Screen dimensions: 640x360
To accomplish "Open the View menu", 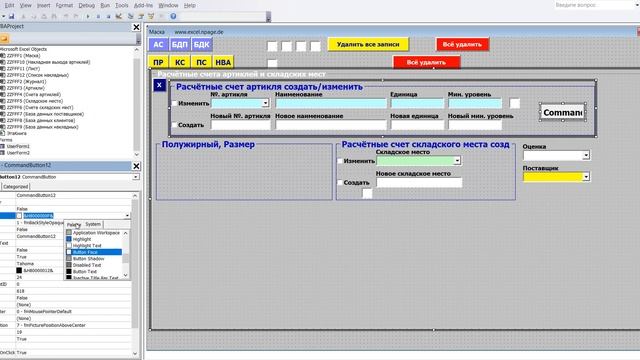I will pos(25,5).
